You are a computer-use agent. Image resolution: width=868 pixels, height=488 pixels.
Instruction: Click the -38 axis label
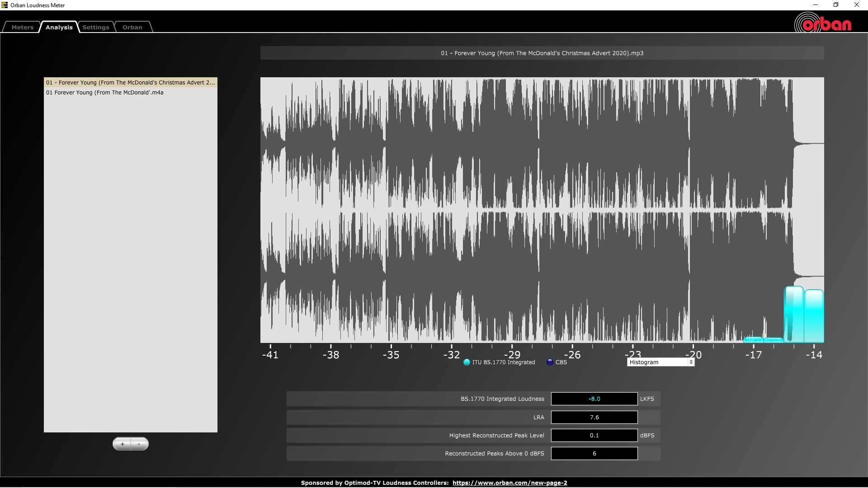331,355
